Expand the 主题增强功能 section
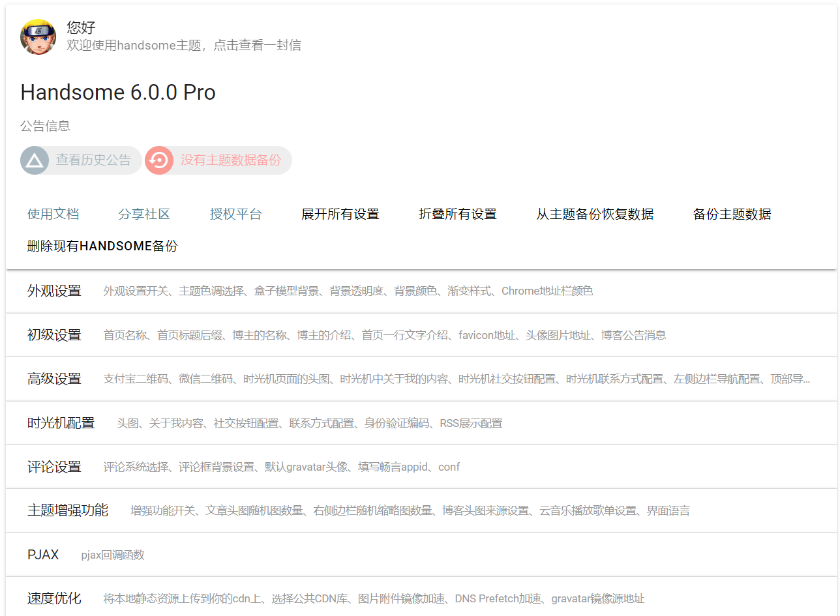Image resolution: width=840 pixels, height=616 pixels. click(421, 510)
